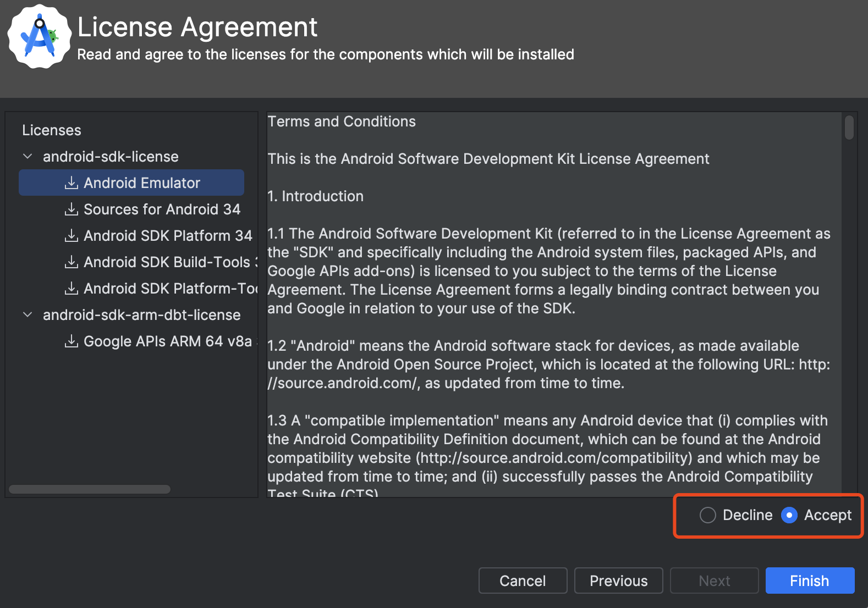This screenshot has width=868, height=608.
Task: Click the download icon beside Sources for Android 34
Action: 72,209
